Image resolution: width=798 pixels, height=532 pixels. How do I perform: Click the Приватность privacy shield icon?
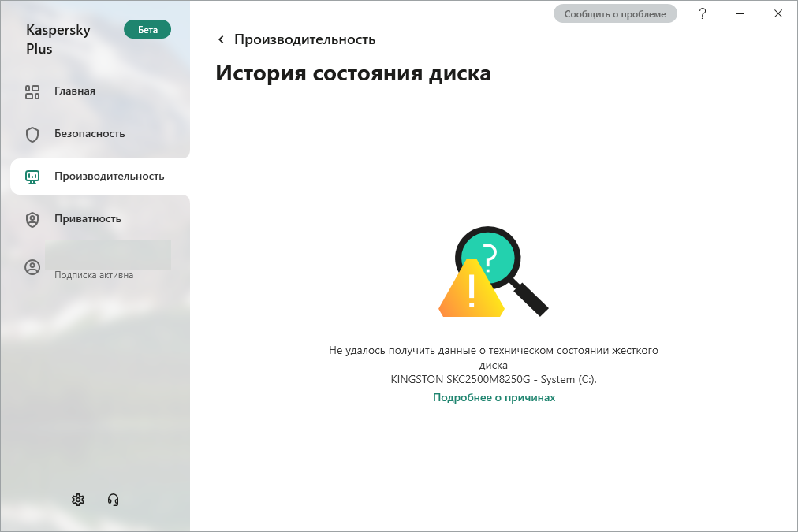(32, 220)
